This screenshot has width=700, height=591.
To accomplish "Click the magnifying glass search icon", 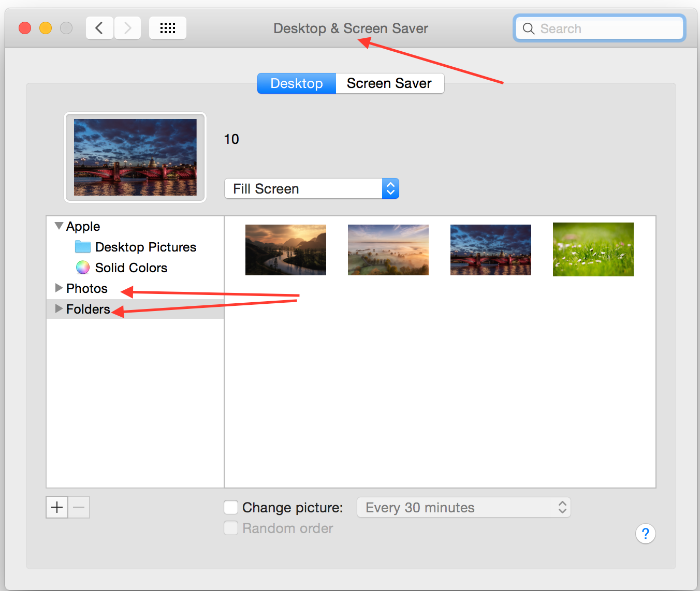I will click(x=529, y=28).
